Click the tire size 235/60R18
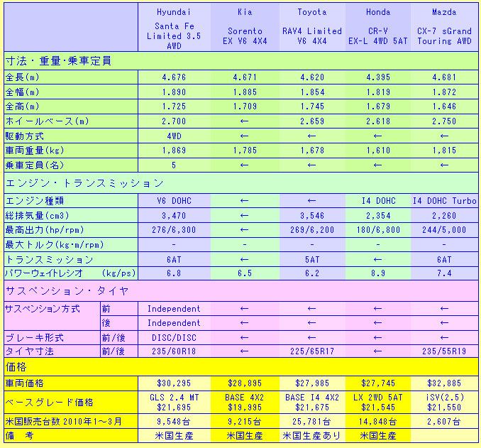The width and height of the screenshot is (481, 448). tap(174, 351)
